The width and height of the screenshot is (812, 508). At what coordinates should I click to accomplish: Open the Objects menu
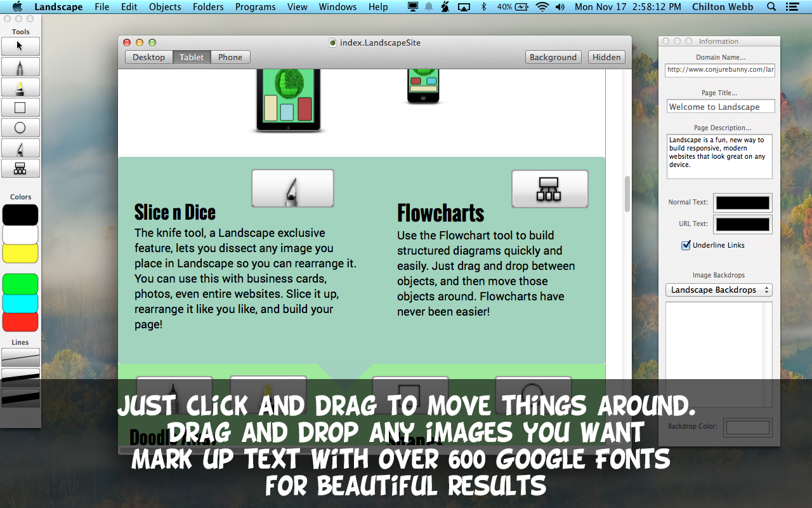coord(165,7)
